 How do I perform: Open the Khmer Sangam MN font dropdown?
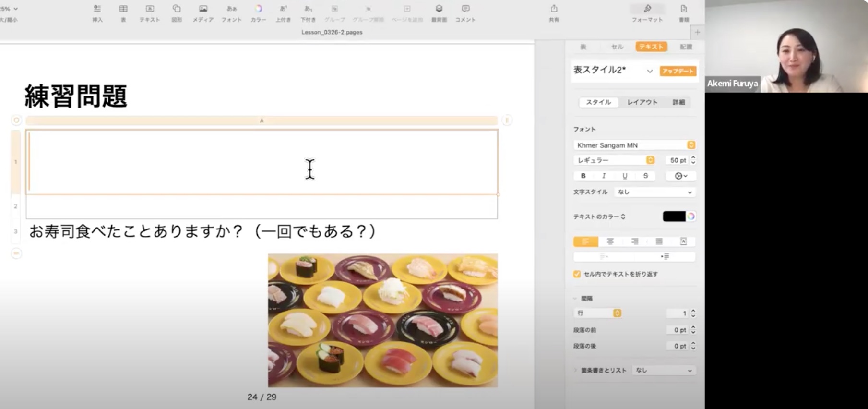pos(634,145)
